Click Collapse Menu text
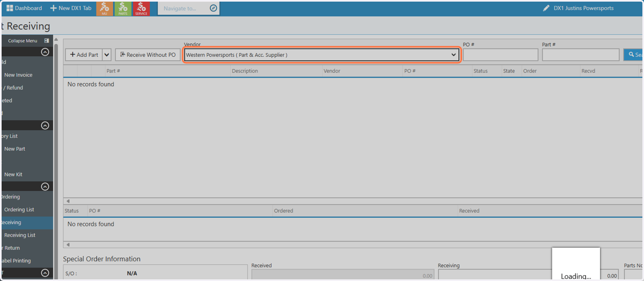Image resolution: width=644 pixels, height=281 pixels. tap(23, 41)
